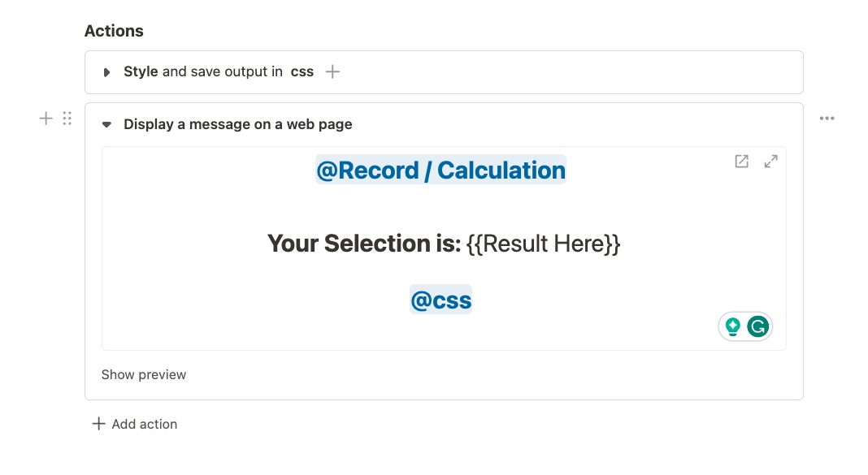Click the "Your Selection is:" text in editor

click(364, 243)
